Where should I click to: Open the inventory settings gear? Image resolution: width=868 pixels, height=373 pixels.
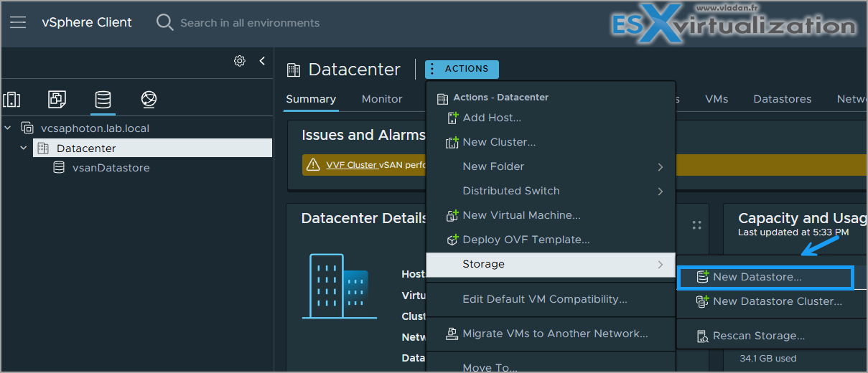click(x=240, y=61)
